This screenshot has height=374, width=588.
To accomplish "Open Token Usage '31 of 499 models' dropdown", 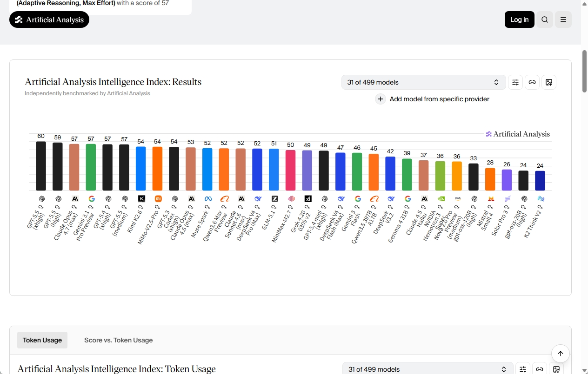I will click(x=428, y=369).
